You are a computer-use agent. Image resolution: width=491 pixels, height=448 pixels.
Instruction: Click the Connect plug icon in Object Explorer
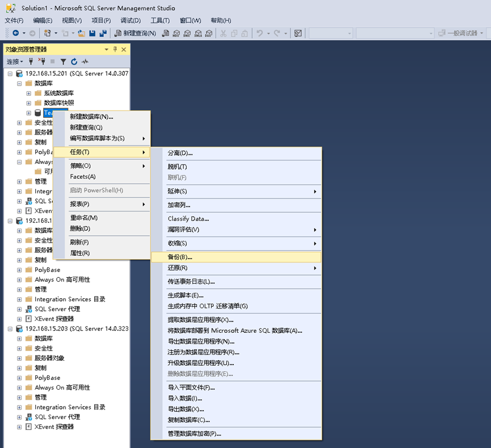pyautogui.click(x=31, y=61)
